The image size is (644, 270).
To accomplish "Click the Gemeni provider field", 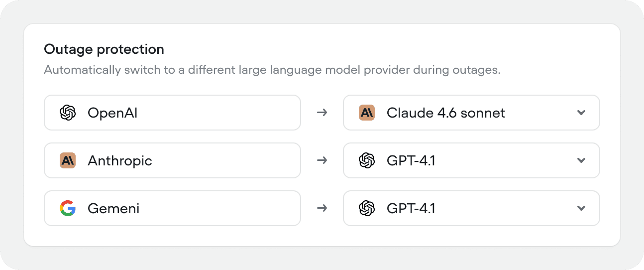I will point(172,208).
